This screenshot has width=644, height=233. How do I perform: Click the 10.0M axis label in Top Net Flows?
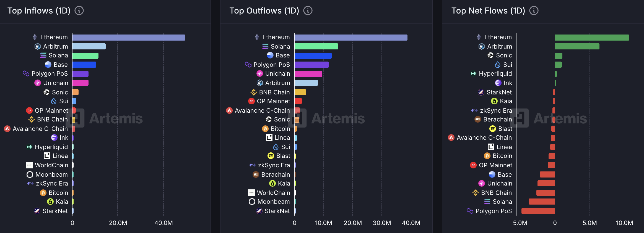(624, 223)
